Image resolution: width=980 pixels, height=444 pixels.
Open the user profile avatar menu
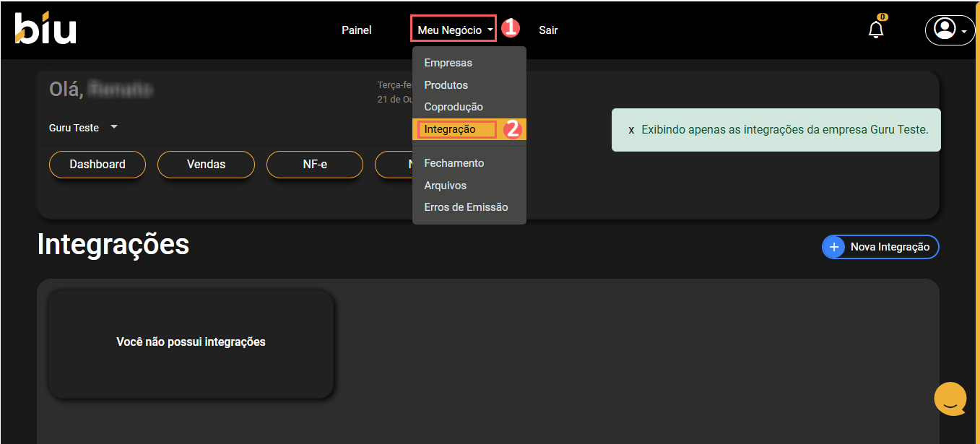coord(944,30)
